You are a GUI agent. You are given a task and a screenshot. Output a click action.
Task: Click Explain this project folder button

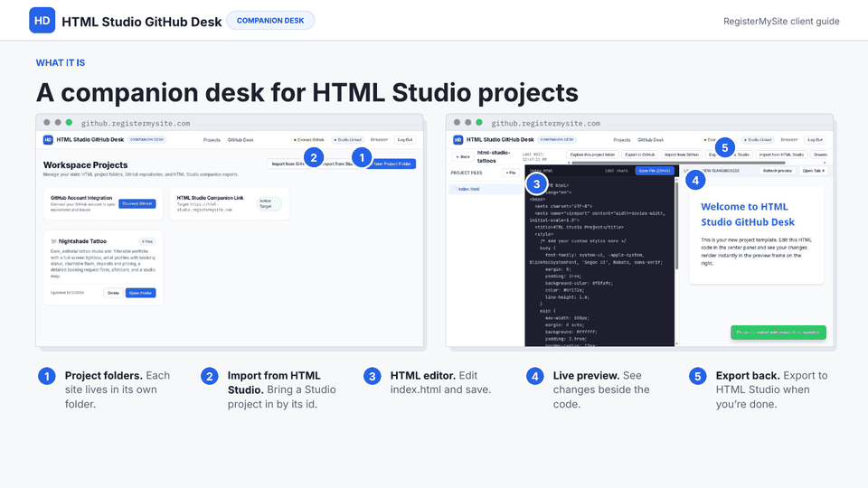click(592, 155)
